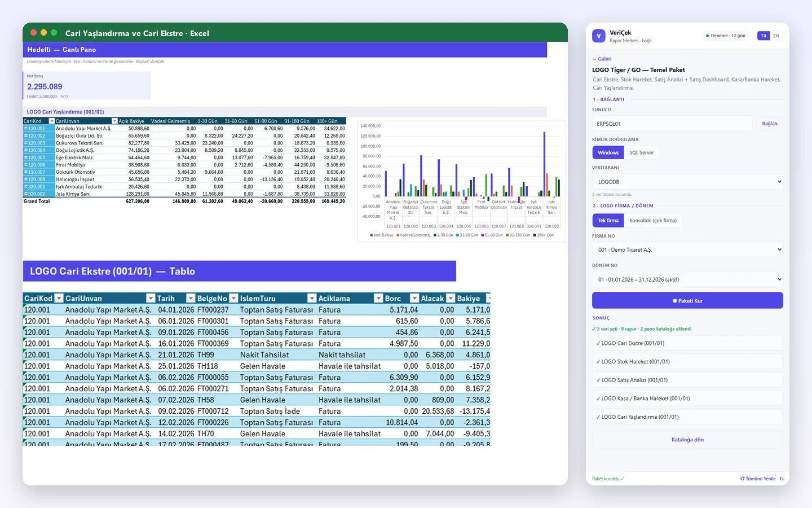812x508 pixels.
Task: Click the Deneme - 12 gün trial badge
Action: point(725,36)
